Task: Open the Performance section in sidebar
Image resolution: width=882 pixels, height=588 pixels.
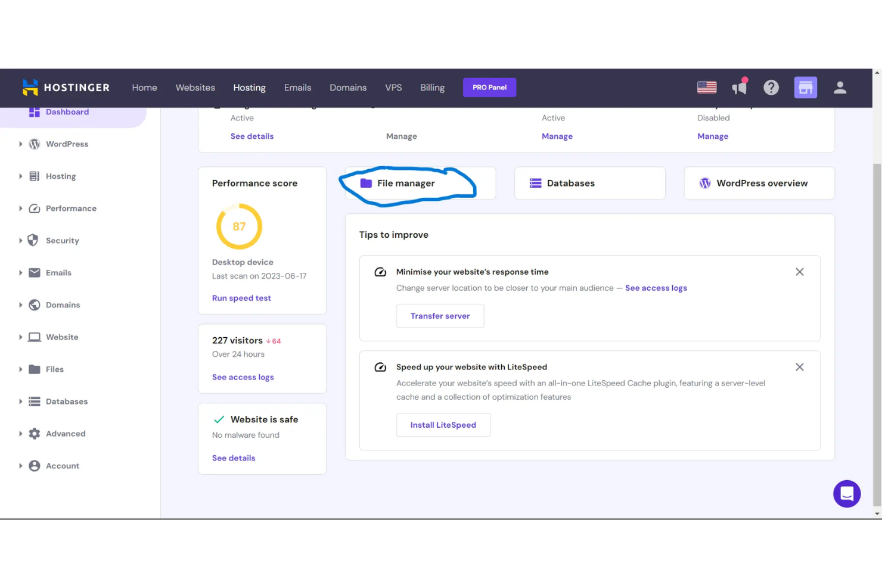Action: tap(71, 208)
